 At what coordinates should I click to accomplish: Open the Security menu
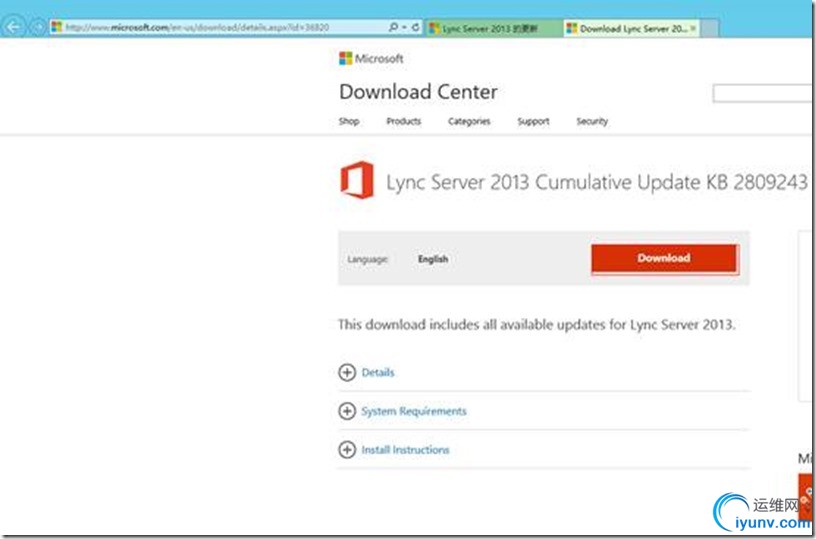pos(592,121)
